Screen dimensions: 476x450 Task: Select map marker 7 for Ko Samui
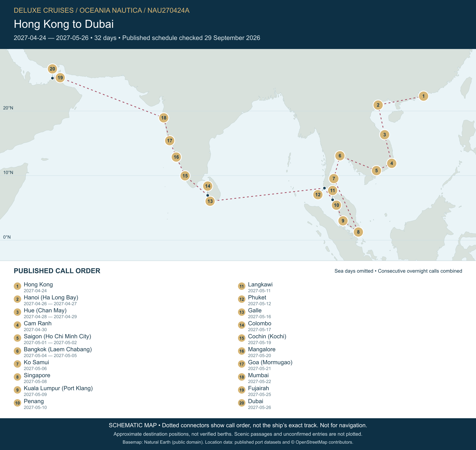[x=334, y=179]
